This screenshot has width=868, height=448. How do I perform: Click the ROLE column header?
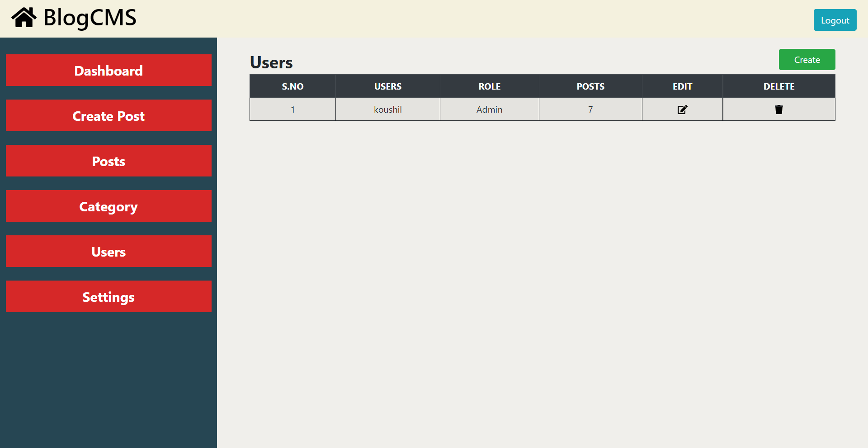coord(490,86)
